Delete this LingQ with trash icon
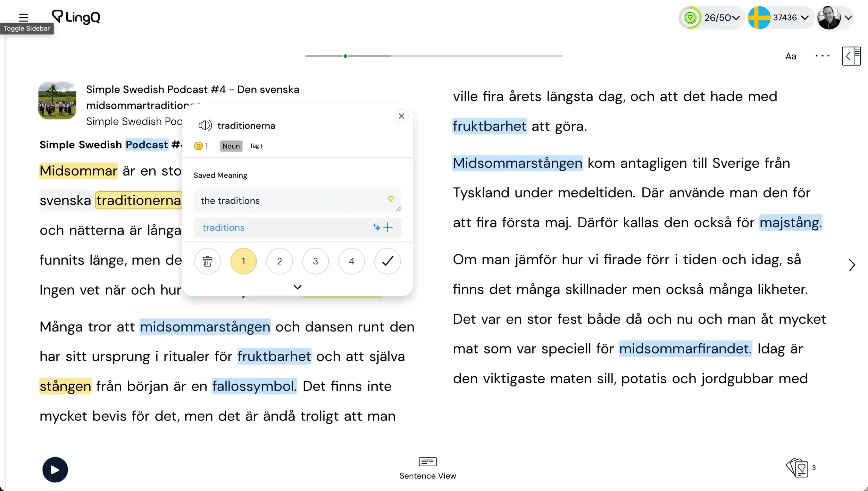This screenshot has width=868, height=491. click(208, 261)
